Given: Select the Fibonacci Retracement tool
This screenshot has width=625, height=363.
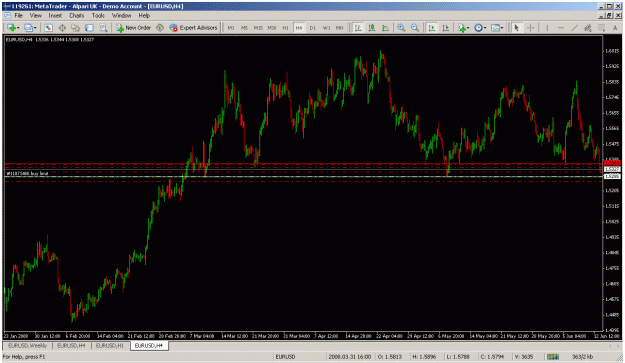Looking at the screenshot, I should 601,27.
